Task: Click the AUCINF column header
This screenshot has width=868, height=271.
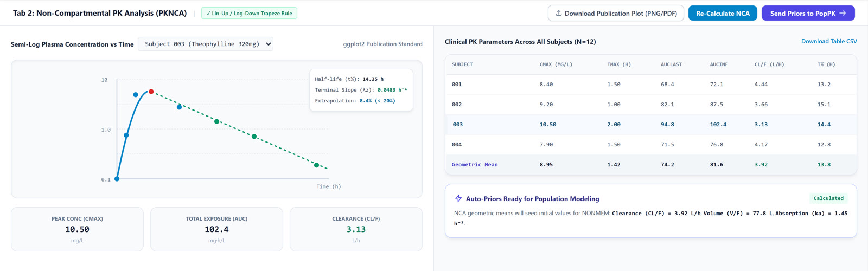Action: (x=719, y=64)
